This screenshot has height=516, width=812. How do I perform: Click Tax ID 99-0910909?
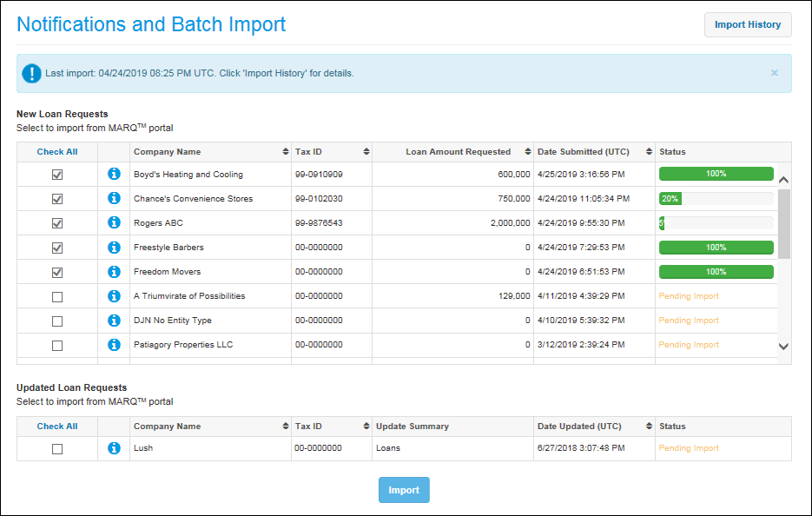(x=319, y=174)
